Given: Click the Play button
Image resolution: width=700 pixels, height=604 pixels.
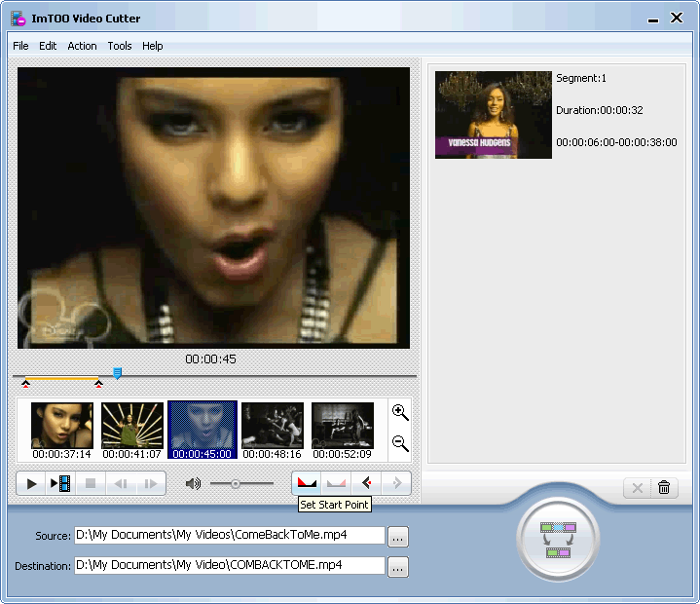Looking at the screenshot, I should [31, 483].
